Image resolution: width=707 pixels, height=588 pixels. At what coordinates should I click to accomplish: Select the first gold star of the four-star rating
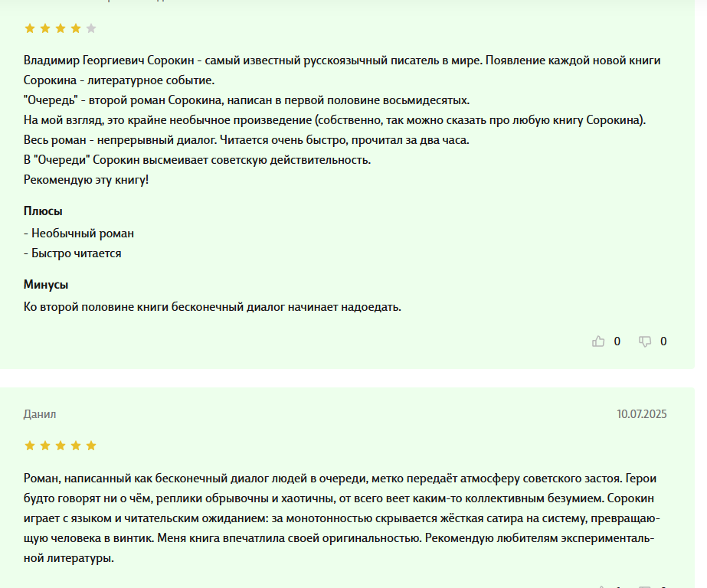[30, 28]
